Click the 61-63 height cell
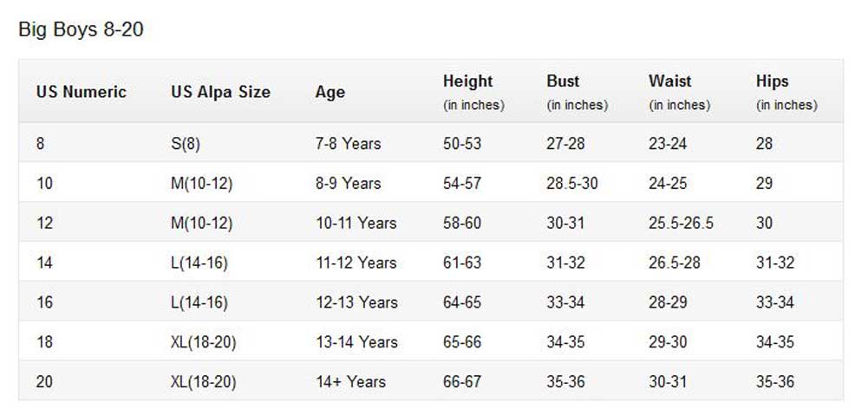Image resolution: width=868 pixels, height=415 pixels. tap(462, 263)
